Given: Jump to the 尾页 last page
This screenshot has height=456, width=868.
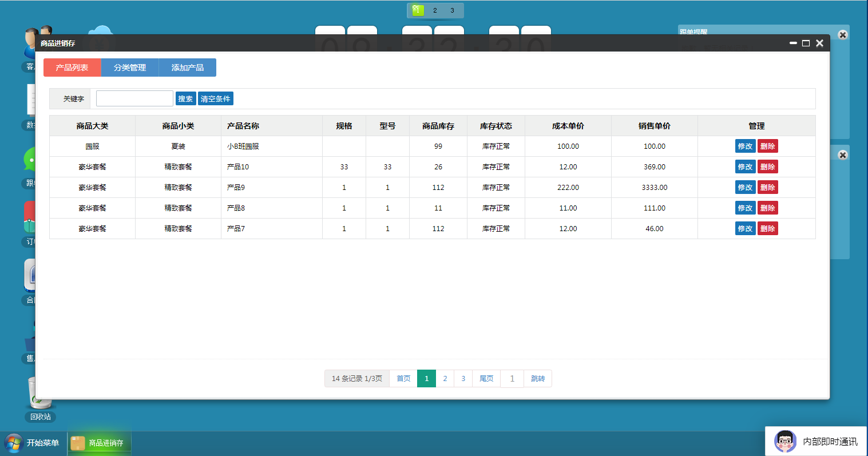Looking at the screenshot, I should 486,379.
